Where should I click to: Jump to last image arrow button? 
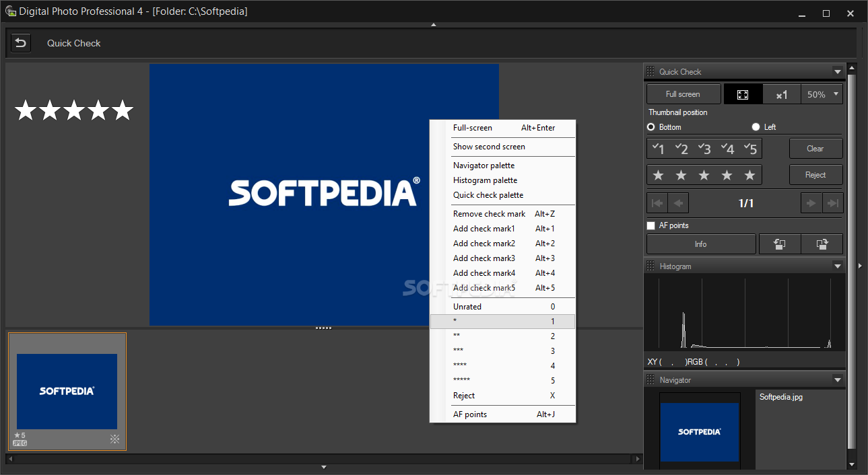pos(833,203)
